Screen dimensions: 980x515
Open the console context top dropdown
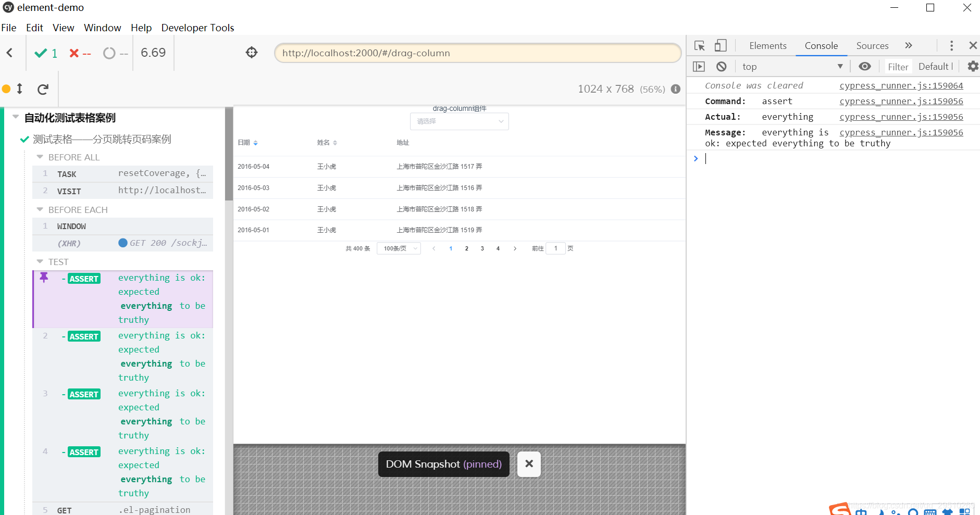point(792,67)
